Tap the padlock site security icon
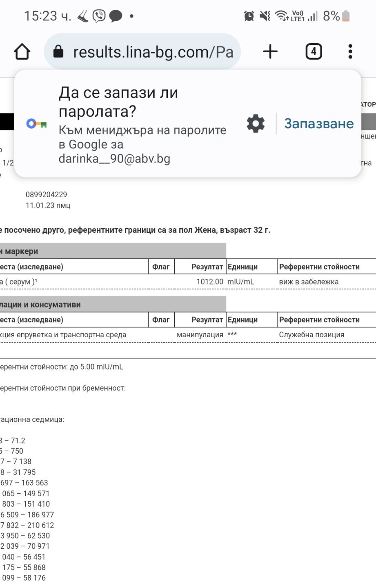 [x=58, y=52]
